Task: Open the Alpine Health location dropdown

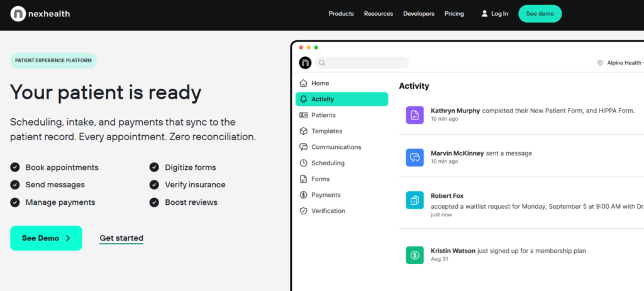Action: coord(621,63)
